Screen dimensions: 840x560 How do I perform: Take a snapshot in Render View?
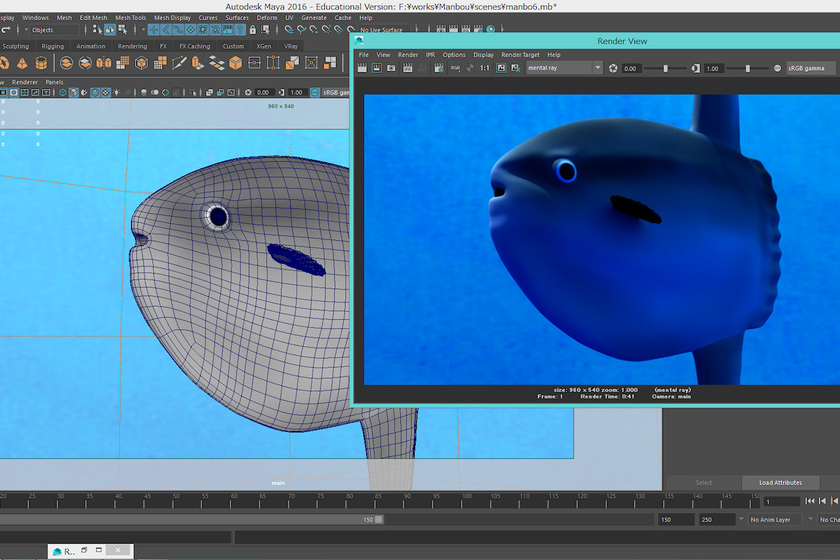tap(390, 68)
